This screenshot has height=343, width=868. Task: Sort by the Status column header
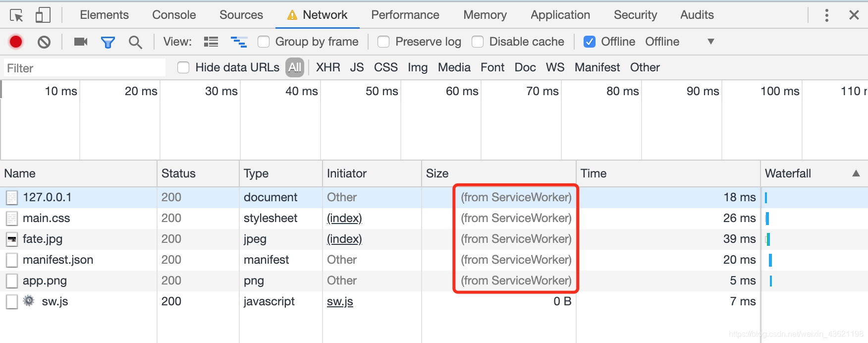tap(198, 173)
